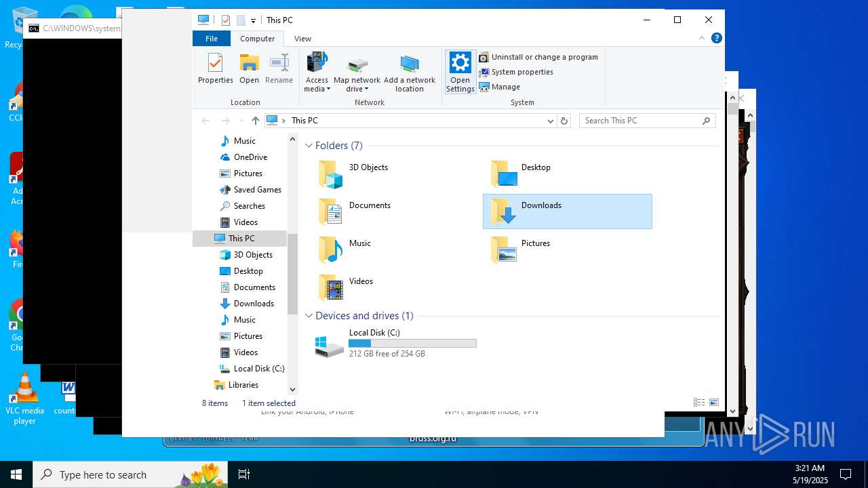Open System properties from ribbon
The width and height of the screenshot is (868, 488).
coord(516,72)
